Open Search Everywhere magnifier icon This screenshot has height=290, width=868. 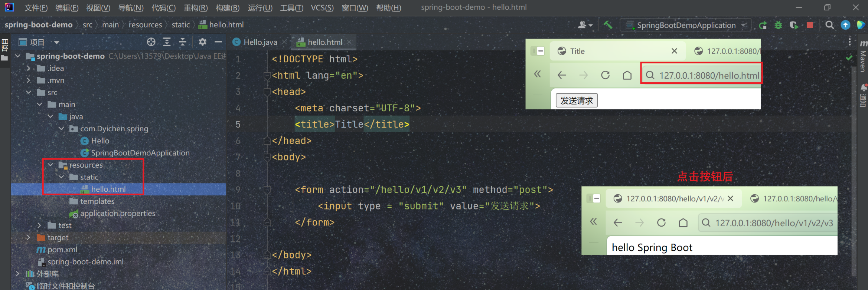point(829,25)
